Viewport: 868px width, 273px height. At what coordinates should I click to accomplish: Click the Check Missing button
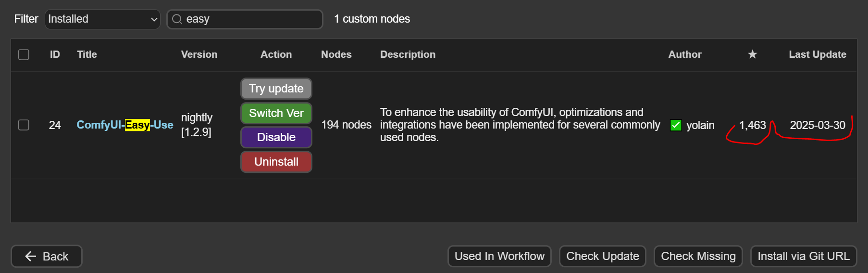(x=698, y=256)
